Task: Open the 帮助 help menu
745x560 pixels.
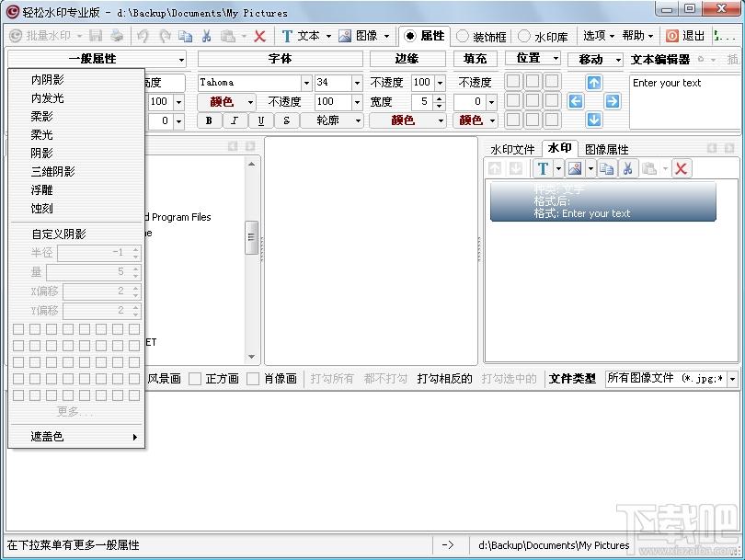Action: (637, 36)
